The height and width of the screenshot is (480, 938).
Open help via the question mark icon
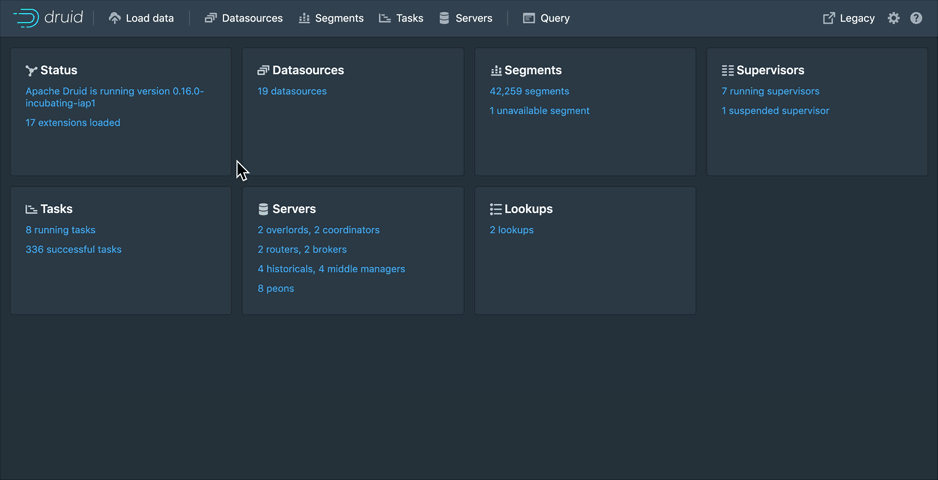point(916,18)
